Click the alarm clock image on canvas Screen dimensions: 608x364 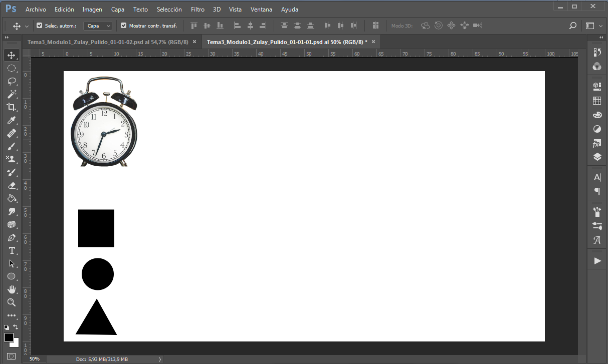(x=104, y=122)
